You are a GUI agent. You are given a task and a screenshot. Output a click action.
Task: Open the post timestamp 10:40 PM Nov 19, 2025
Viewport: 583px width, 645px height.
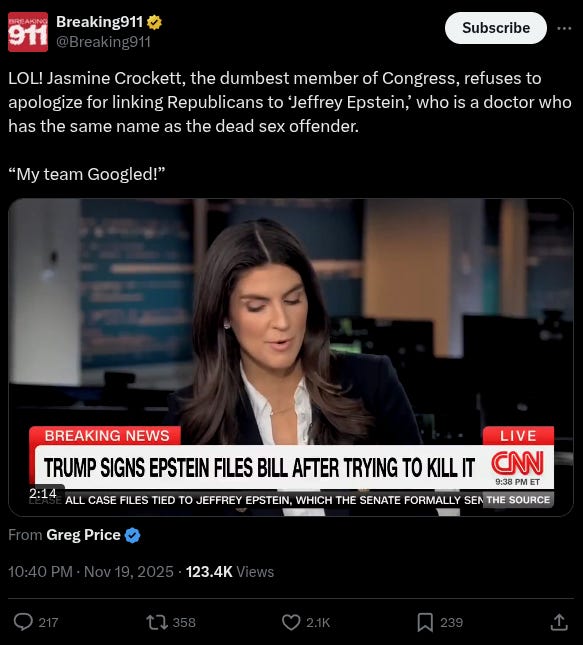coord(91,571)
